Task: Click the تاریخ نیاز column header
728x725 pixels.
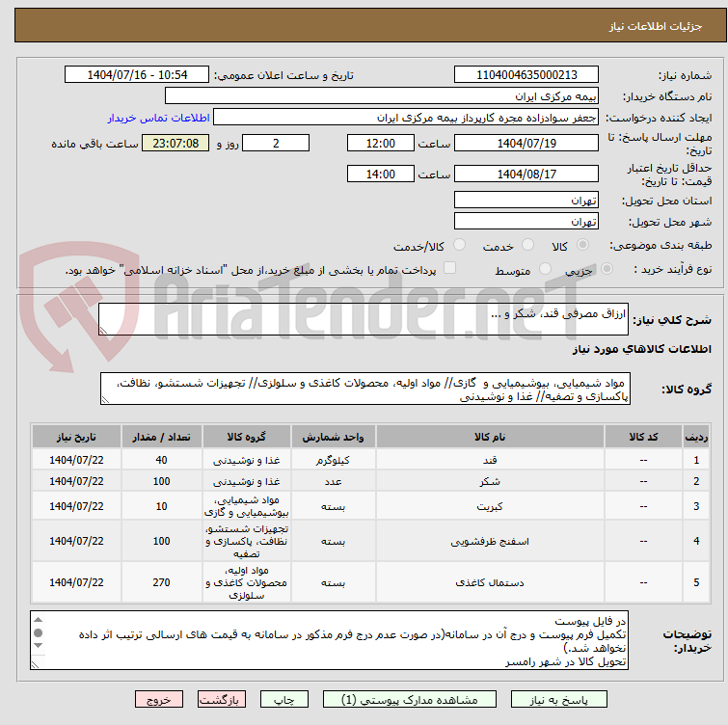Action: pyautogui.click(x=76, y=437)
